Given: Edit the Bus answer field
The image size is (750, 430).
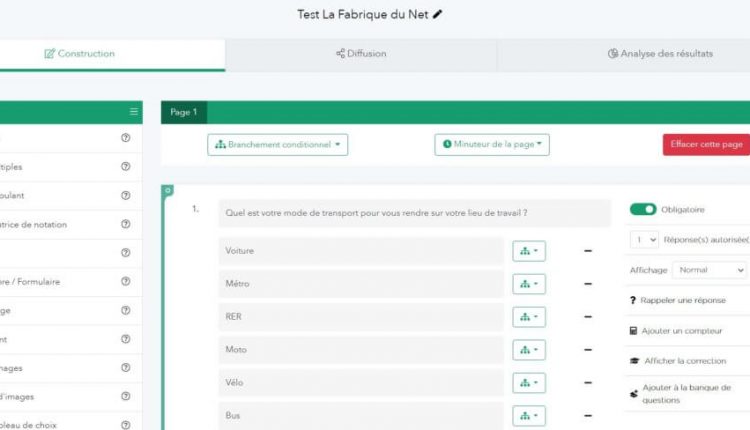Looking at the screenshot, I should pyautogui.click(x=361, y=416).
